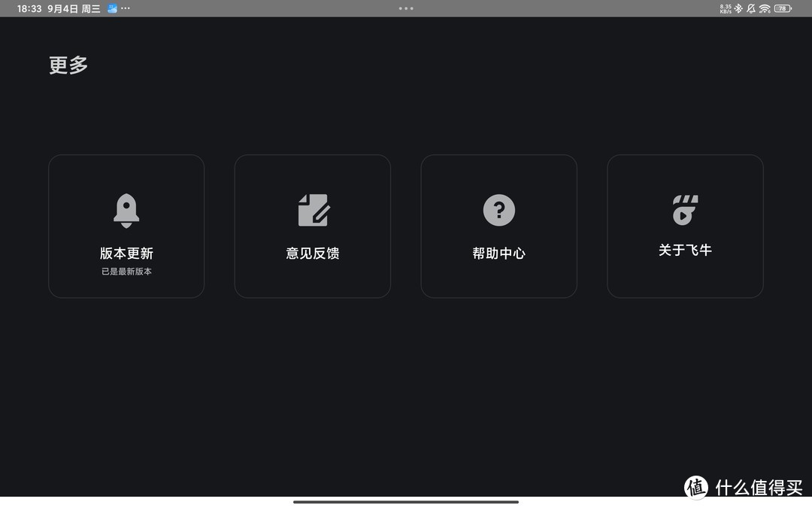
Task: Tap the question mark icon for 帮助中心
Action: pos(498,210)
